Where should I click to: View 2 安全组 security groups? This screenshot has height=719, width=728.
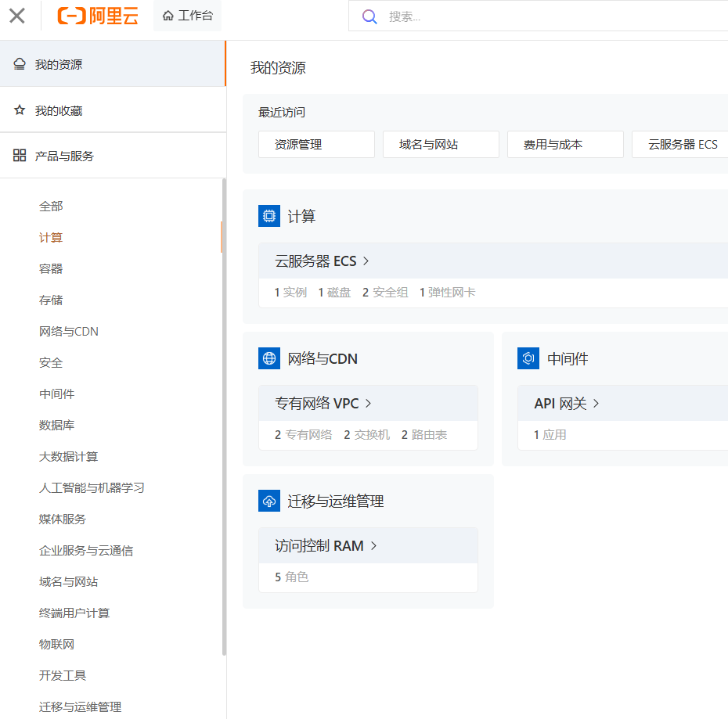tap(385, 293)
